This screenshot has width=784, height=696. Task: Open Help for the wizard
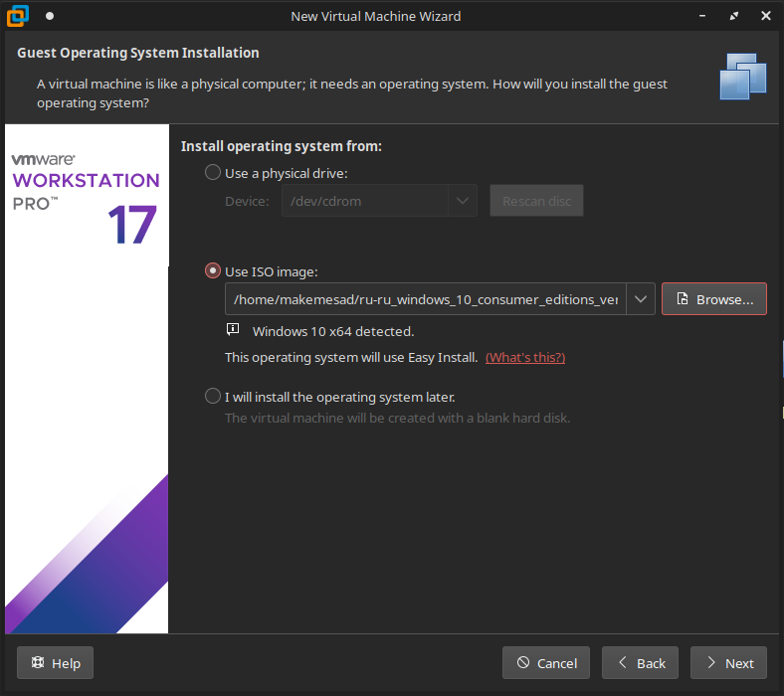point(56,663)
